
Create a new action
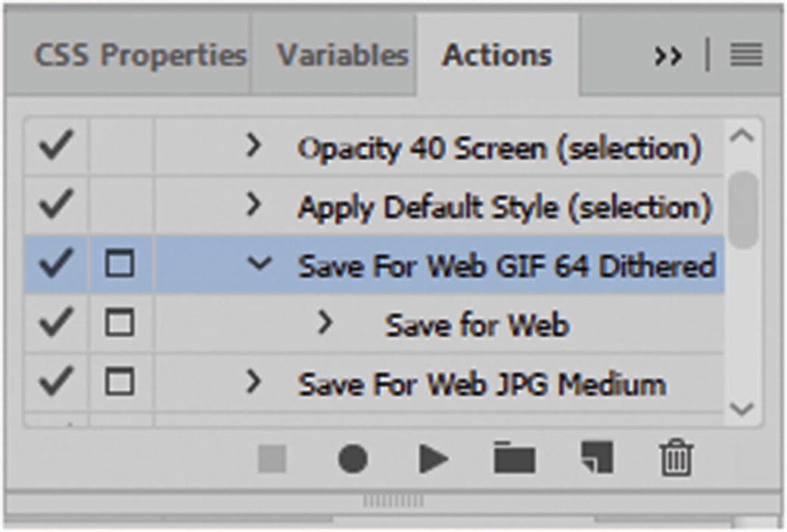coord(596,458)
